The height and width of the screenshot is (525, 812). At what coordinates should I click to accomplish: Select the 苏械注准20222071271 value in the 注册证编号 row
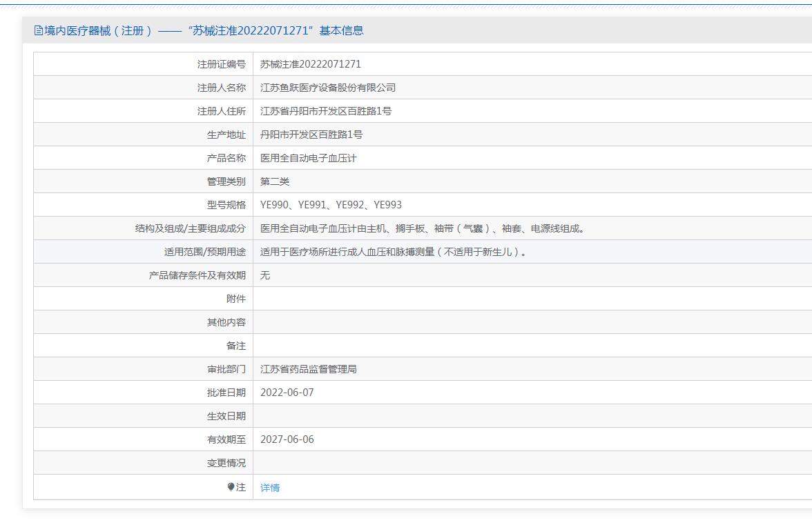click(x=310, y=64)
